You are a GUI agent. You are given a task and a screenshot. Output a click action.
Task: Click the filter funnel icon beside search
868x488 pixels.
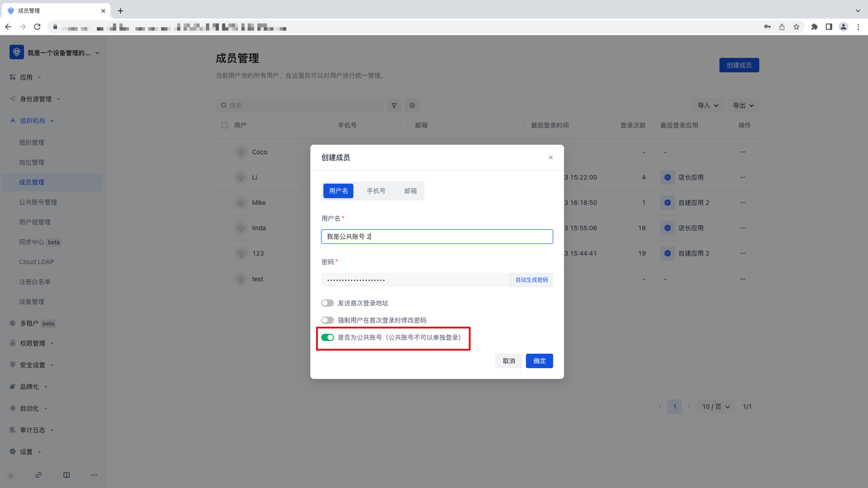coord(394,106)
